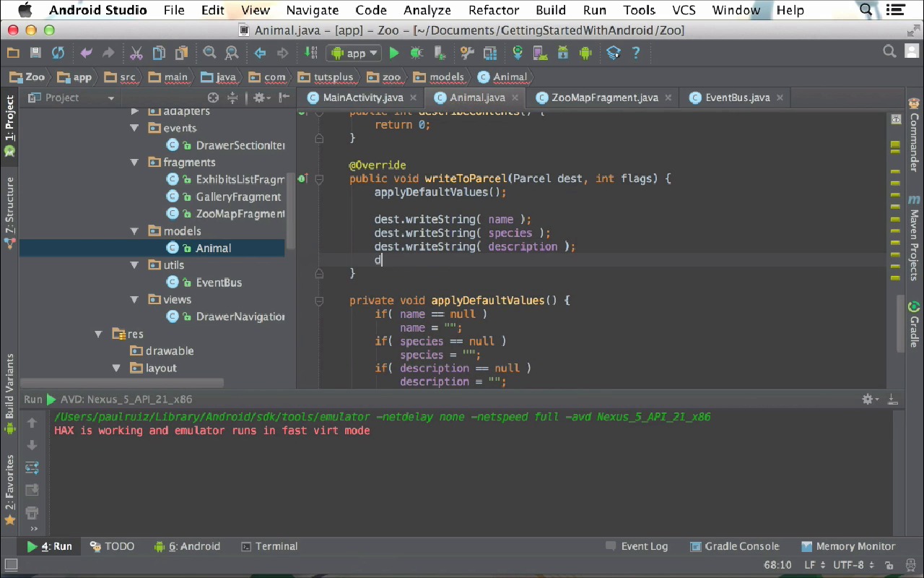Click the Save All disk icon
The image size is (924, 578).
point(35,53)
